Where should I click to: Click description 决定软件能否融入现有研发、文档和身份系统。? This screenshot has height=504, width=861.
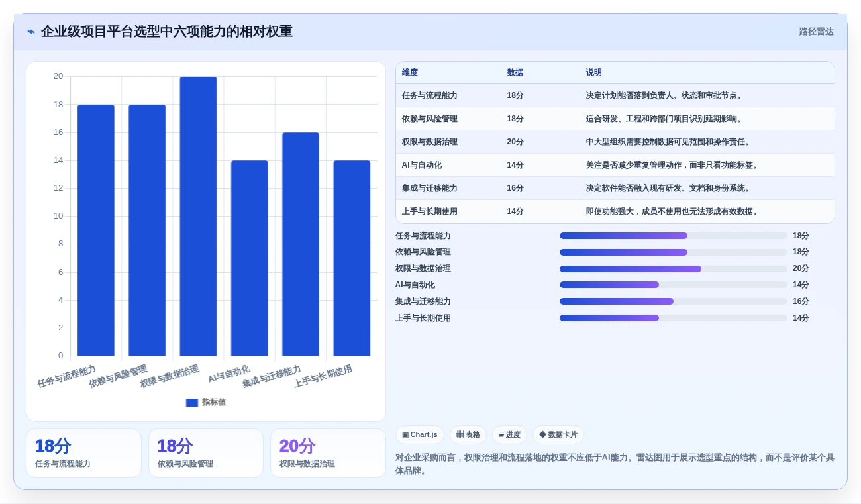pos(669,188)
